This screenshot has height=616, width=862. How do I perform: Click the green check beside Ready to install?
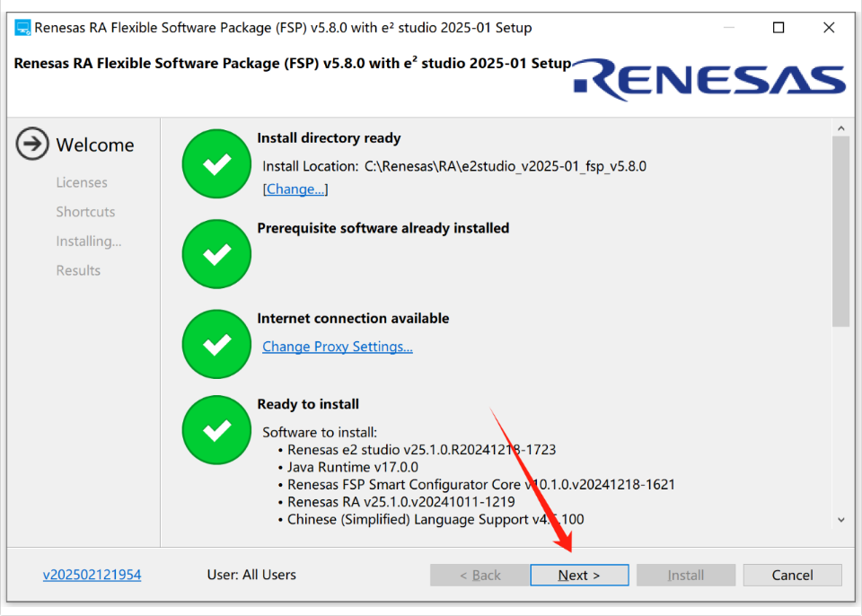point(216,430)
